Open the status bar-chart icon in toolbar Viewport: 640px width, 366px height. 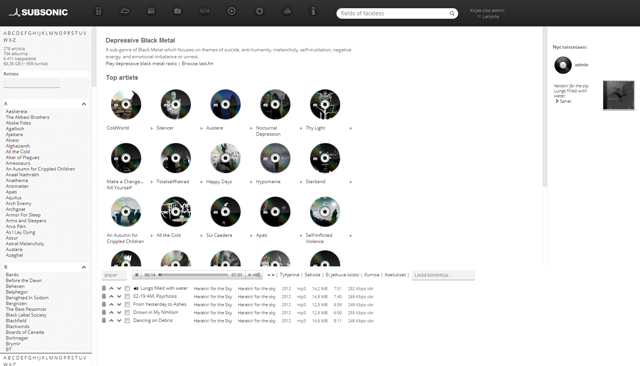pyautogui.click(x=287, y=11)
